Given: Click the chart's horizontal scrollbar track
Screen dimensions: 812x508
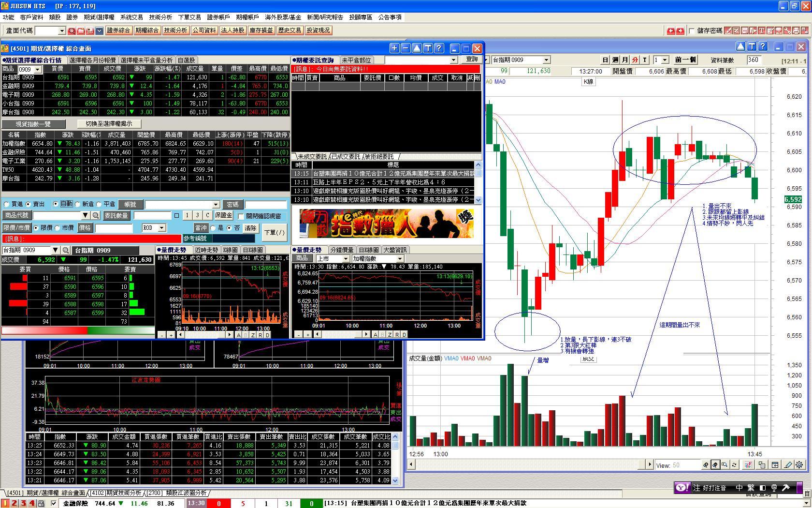Looking at the screenshot, I should 531,464.
